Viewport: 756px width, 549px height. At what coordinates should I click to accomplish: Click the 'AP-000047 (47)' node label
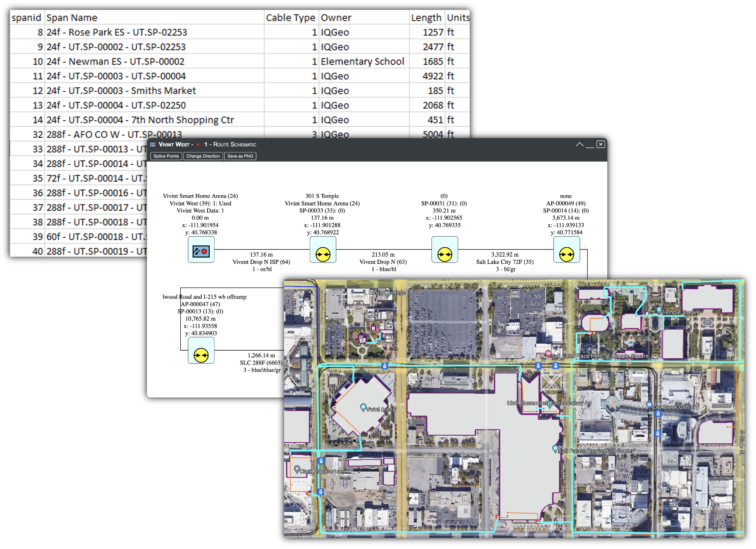[x=200, y=304]
